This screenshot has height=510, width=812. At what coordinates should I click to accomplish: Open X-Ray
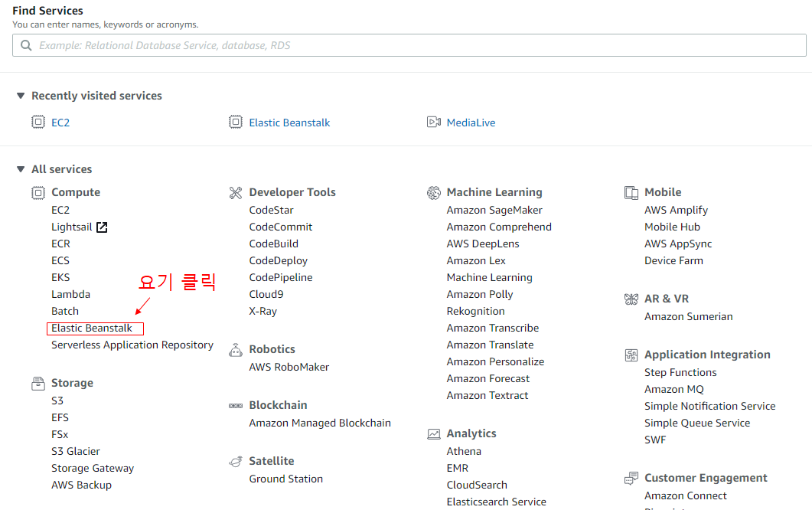tap(263, 312)
